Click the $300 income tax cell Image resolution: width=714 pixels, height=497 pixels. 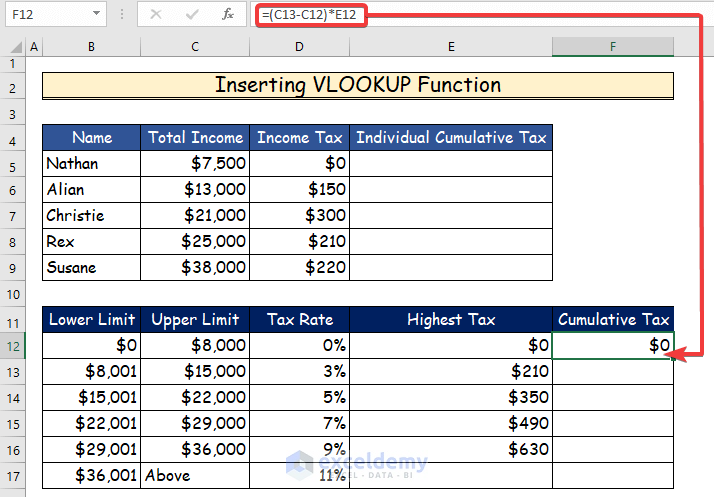coord(299,215)
